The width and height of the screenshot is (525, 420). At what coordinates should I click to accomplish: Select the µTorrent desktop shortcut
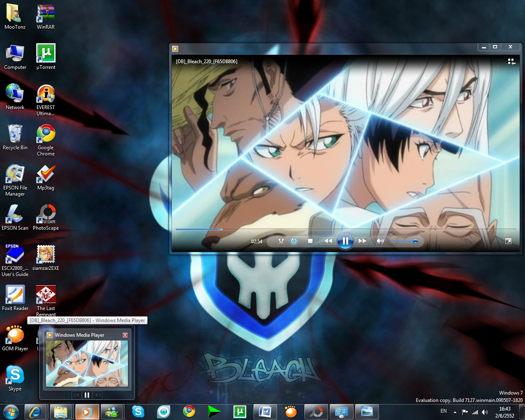click(x=46, y=57)
